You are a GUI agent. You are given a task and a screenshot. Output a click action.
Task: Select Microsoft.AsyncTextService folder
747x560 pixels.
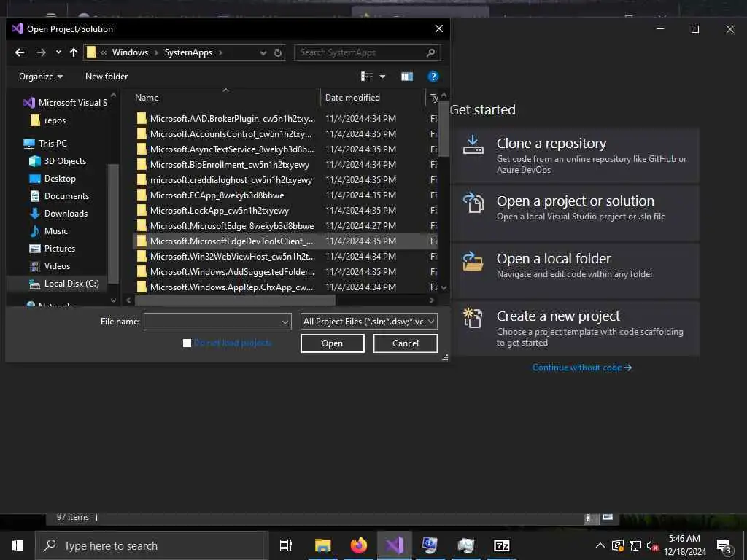tap(285, 149)
